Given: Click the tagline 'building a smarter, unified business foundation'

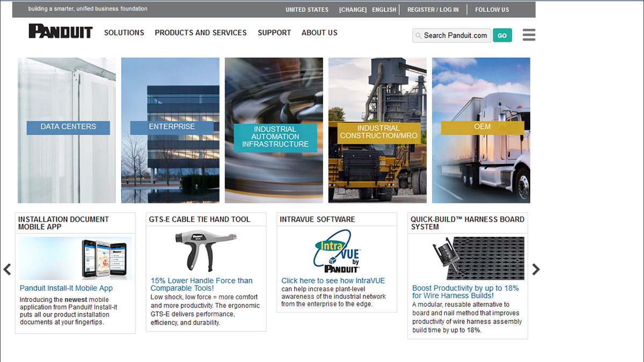Looking at the screenshot, I should pos(88,9).
